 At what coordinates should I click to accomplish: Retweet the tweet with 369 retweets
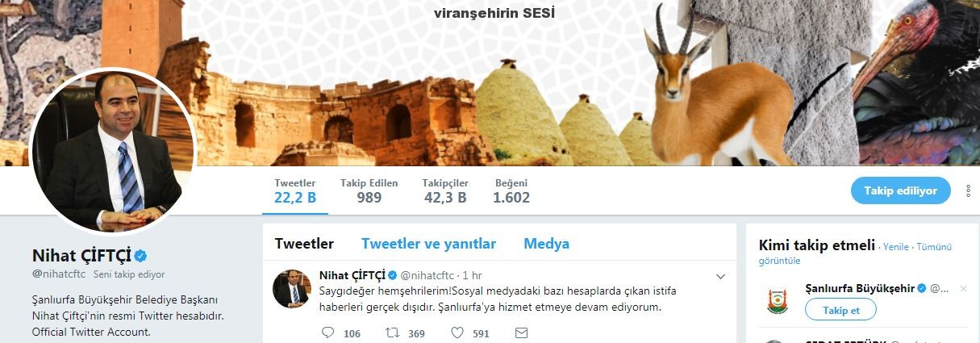coord(393,333)
